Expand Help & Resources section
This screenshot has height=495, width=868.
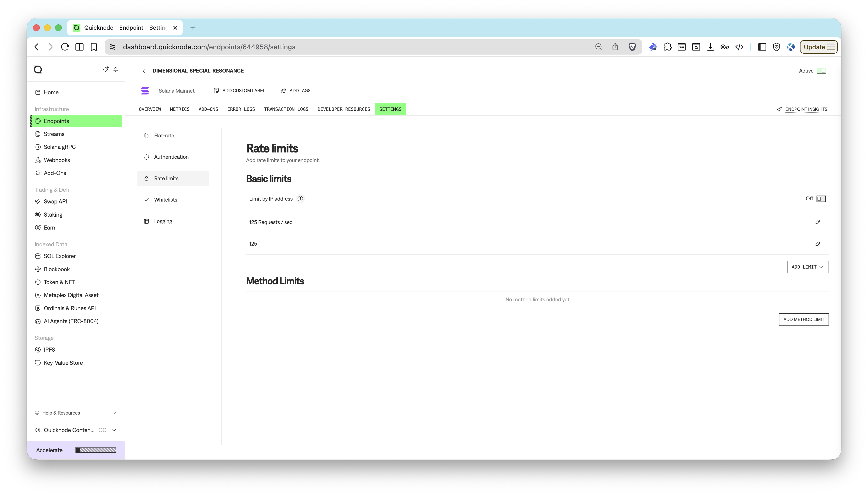click(75, 413)
